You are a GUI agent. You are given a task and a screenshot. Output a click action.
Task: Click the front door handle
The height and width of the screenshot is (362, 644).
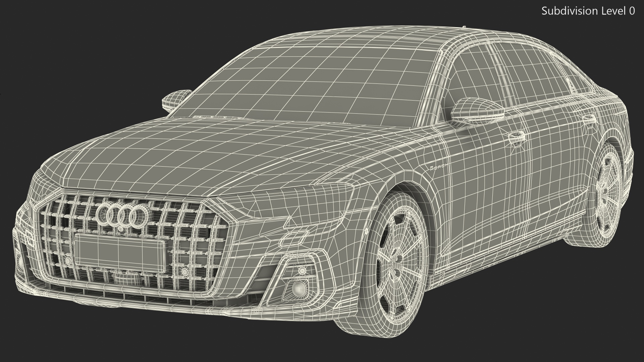516,138
